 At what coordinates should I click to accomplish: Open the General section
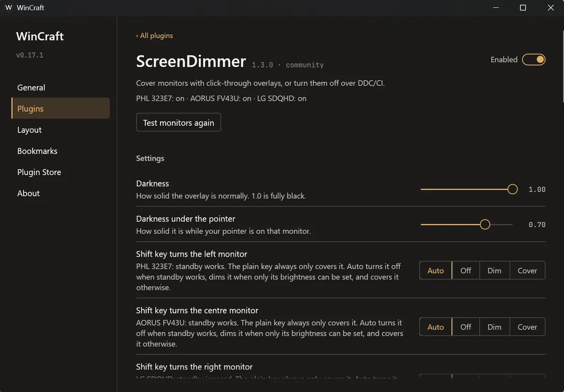pyautogui.click(x=61, y=87)
